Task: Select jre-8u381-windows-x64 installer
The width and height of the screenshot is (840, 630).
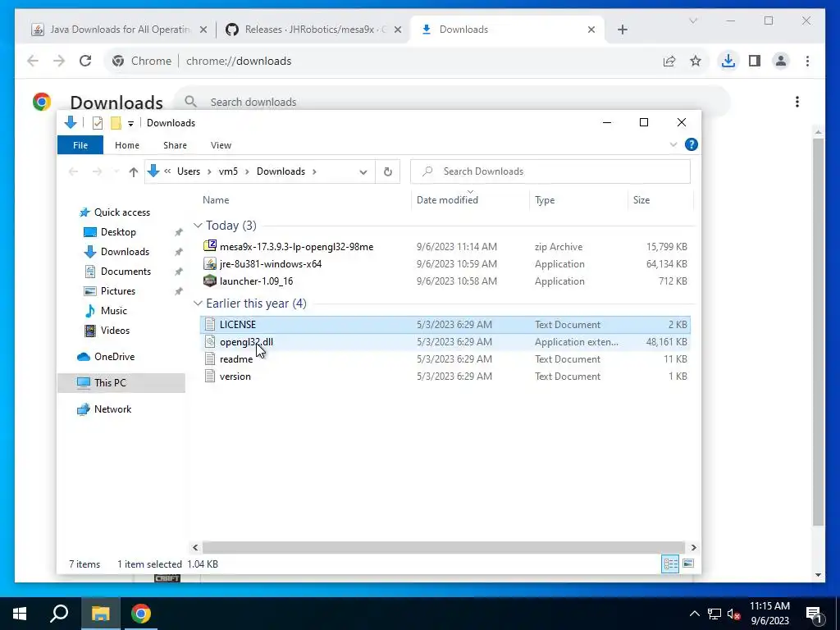Action: pyautogui.click(x=445, y=263)
